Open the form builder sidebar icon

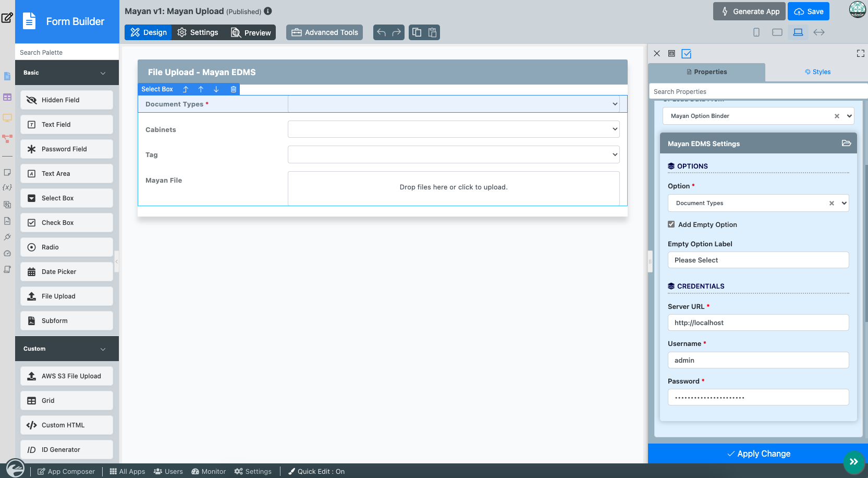(x=7, y=76)
